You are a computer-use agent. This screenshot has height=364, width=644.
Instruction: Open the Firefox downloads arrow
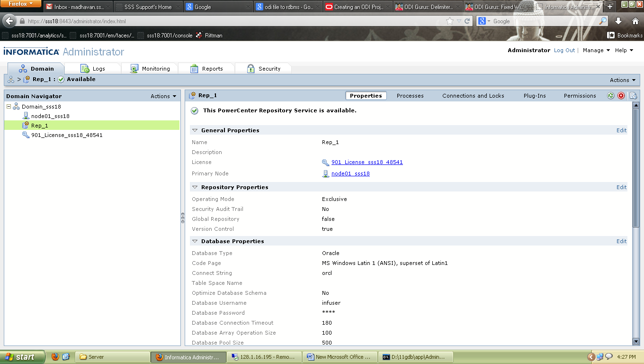coord(618,21)
